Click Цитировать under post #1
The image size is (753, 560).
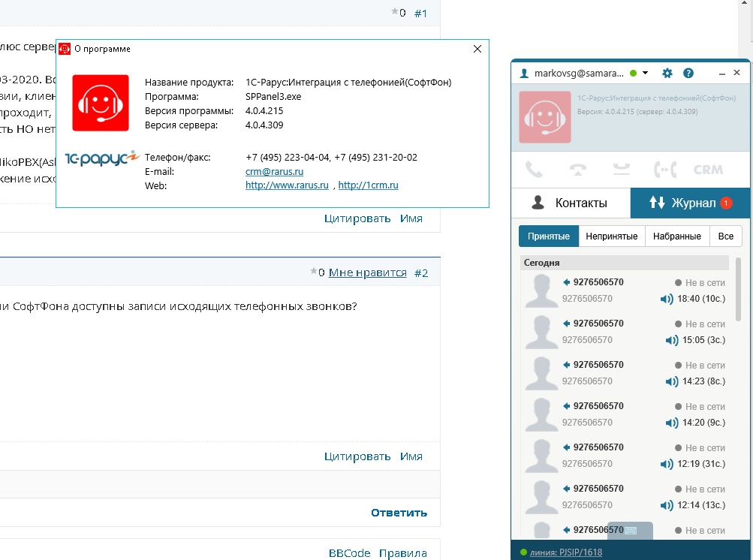[x=357, y=218]
